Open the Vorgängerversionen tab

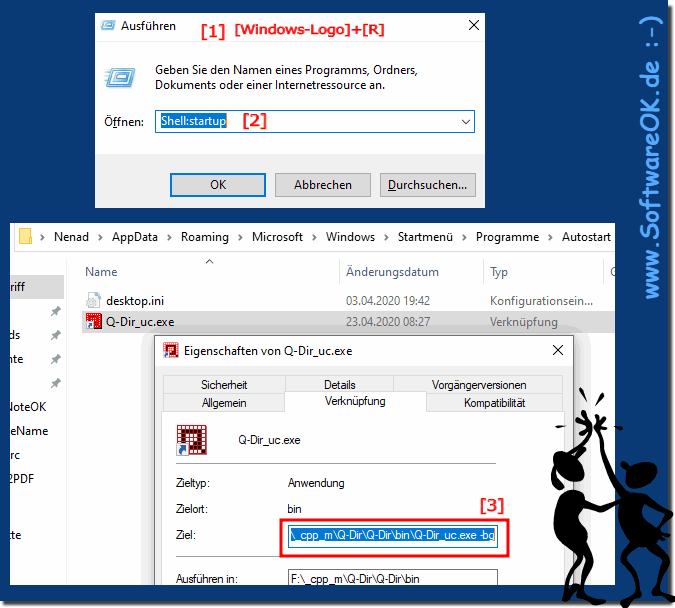pyautogui.click(x=479, y=384)
